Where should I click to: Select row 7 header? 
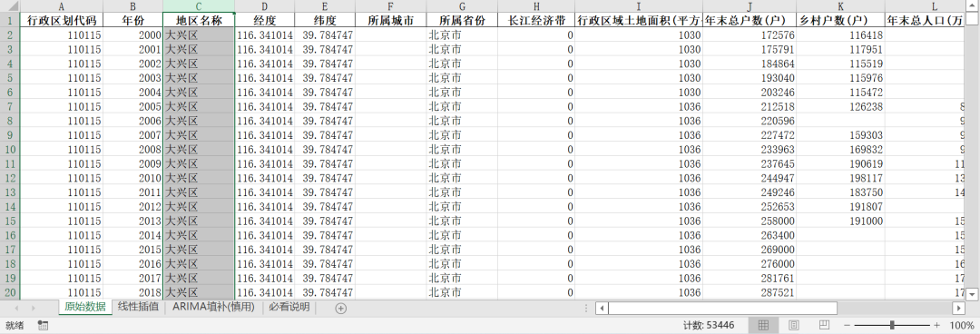pos(10,106)
